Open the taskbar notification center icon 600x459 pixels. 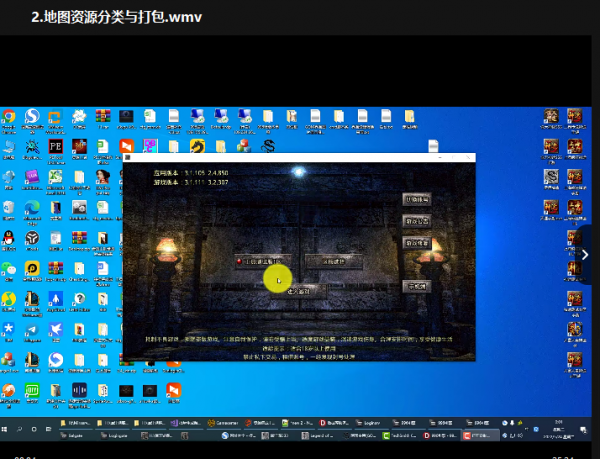[584, 430]
